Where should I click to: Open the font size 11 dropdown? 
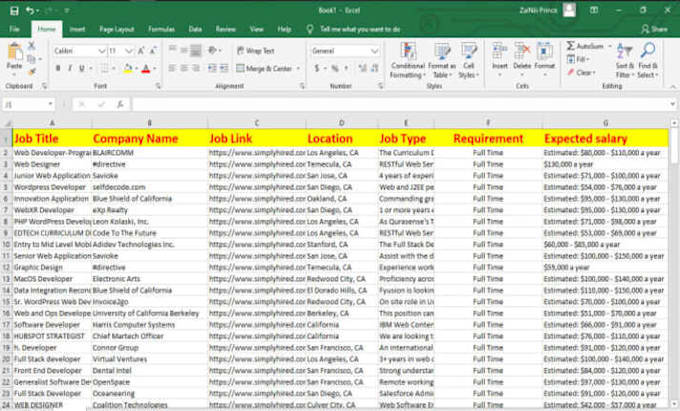(128, 51)
